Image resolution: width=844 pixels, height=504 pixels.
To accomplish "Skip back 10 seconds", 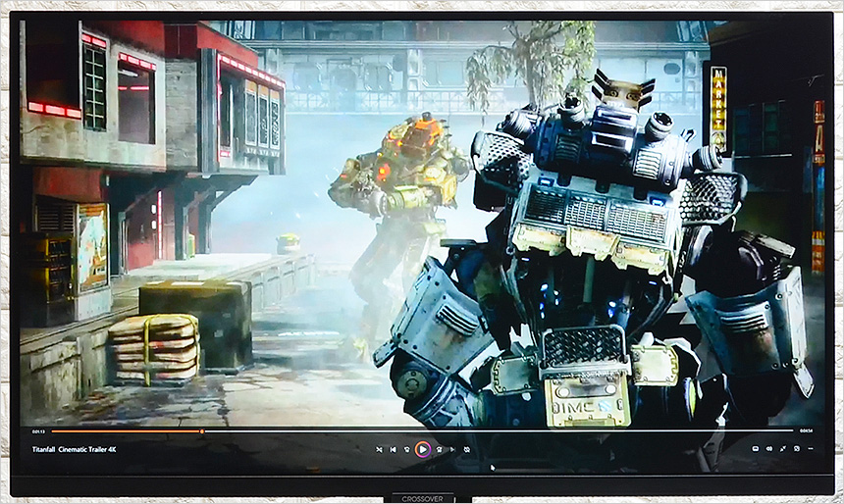I will 407,449.
